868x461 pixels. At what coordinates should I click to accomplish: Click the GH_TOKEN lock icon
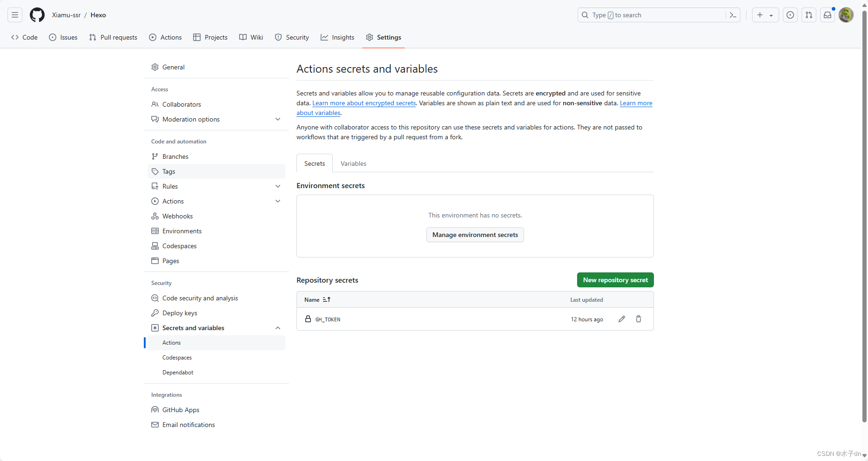308,319
